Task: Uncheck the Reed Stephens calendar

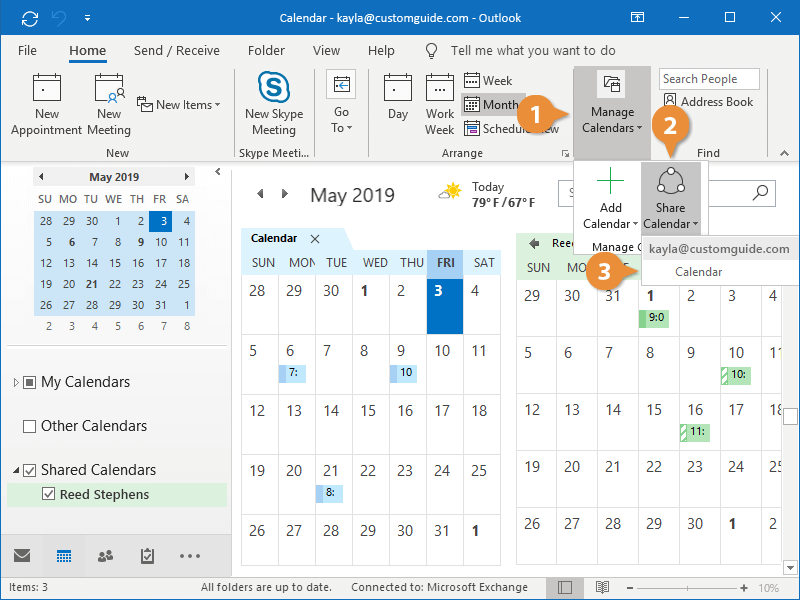Action: pyautogui.click(x=48, y=494)
